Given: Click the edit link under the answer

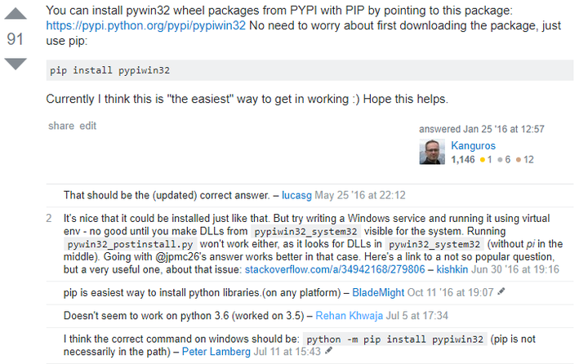Looking at the screenshot, I should (87, 126).
